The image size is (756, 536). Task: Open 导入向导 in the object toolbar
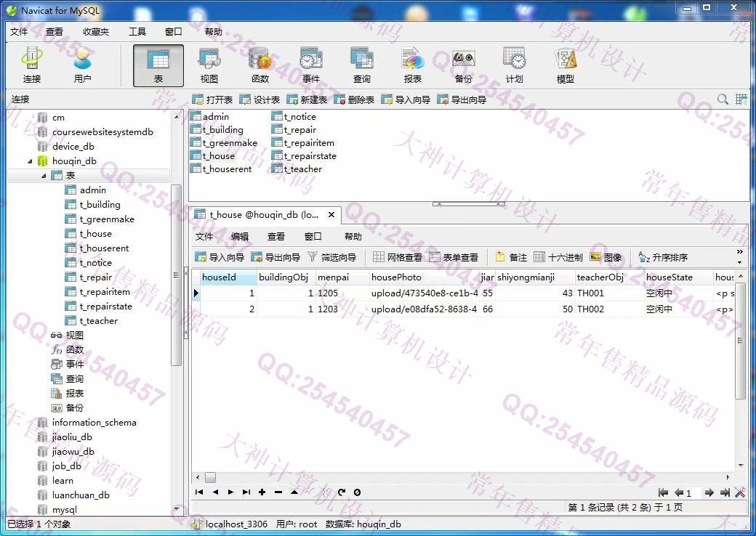[x=406, y=100]
